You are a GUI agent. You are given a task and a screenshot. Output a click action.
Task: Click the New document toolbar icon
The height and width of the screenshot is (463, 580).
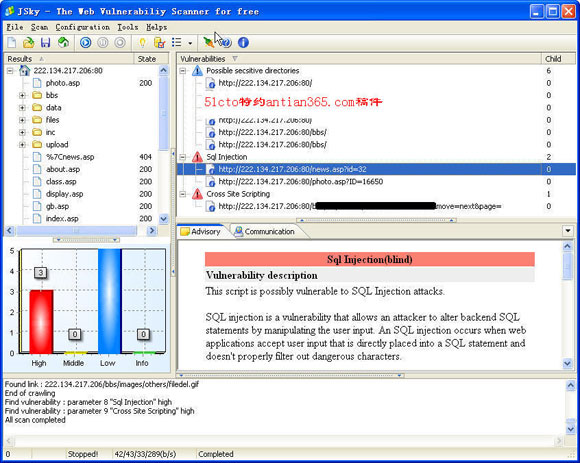point(12,43)
